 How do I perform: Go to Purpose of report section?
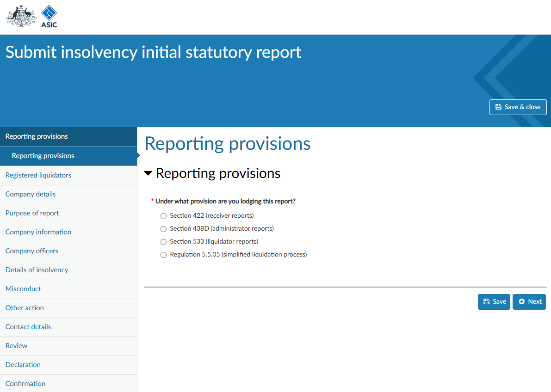(68, 213)
